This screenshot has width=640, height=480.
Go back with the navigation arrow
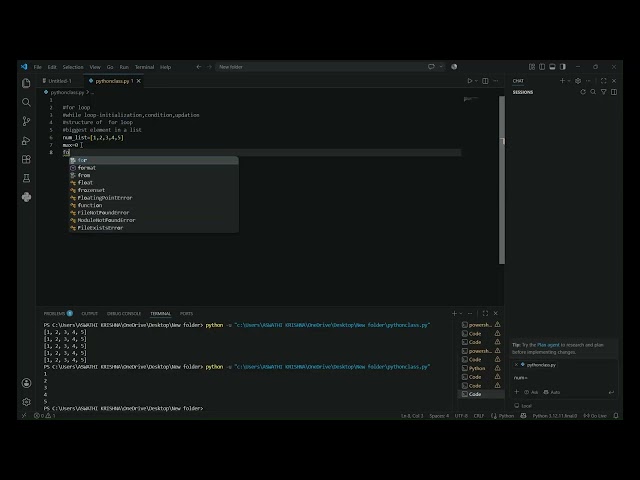click(x=199, y=67)
